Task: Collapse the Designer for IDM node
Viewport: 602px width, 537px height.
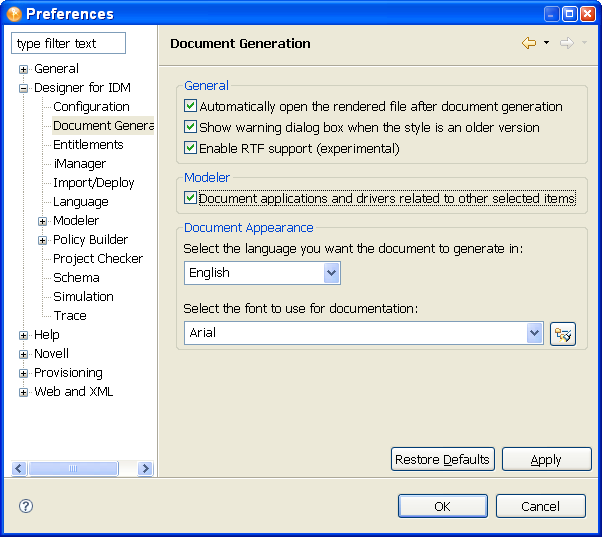Action: tap(24, 88)
